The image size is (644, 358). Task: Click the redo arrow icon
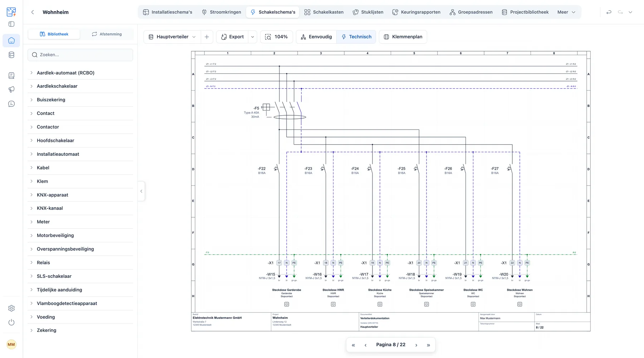click(620, 12)
